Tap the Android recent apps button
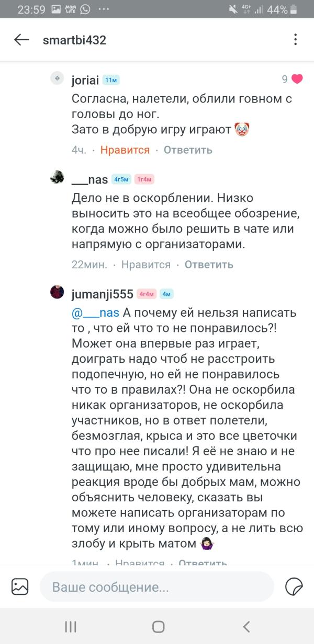The height and width of the screenshot is (644, 314). (70, 627)
